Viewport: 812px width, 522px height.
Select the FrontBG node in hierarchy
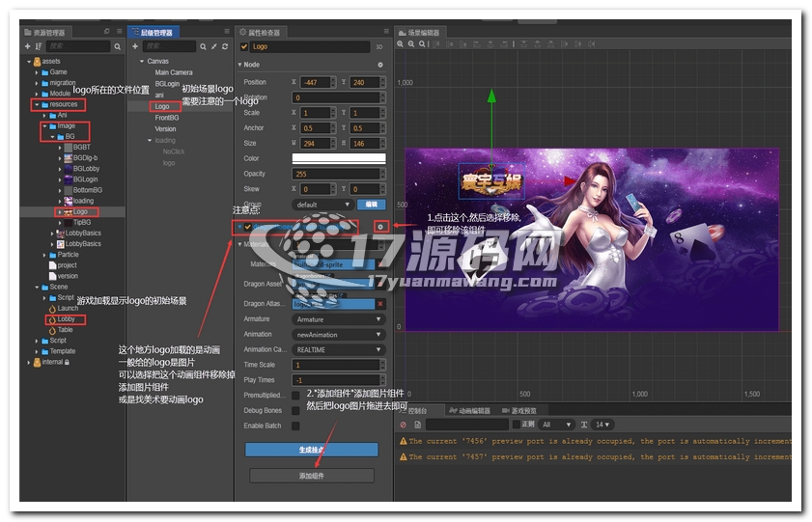point(167,118)
